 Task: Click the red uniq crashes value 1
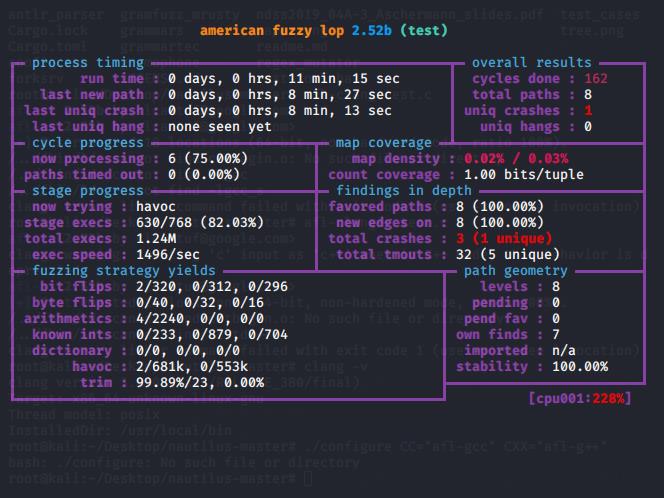point(588,111)
